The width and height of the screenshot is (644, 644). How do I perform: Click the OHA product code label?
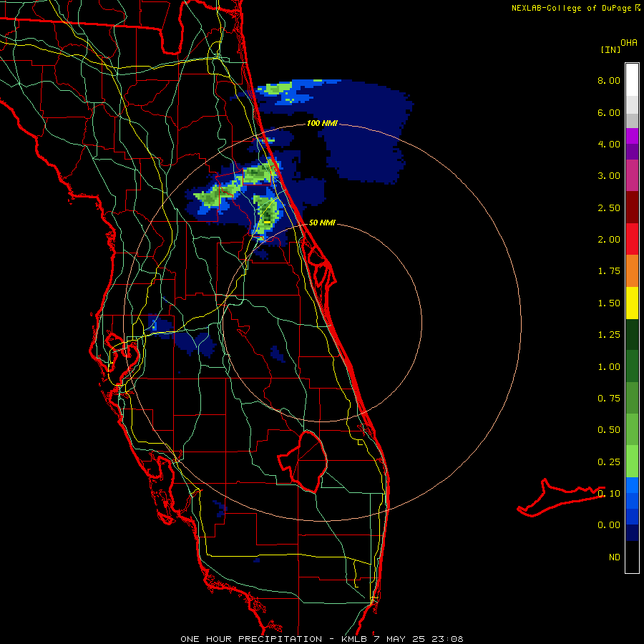coord(629,43)
